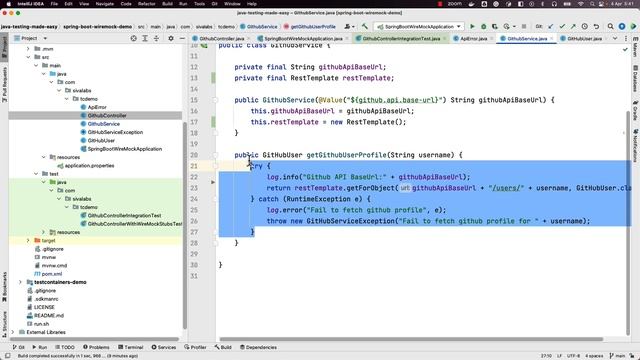
Task: Open GithubService class in project tree
Action: click(104, 124)
